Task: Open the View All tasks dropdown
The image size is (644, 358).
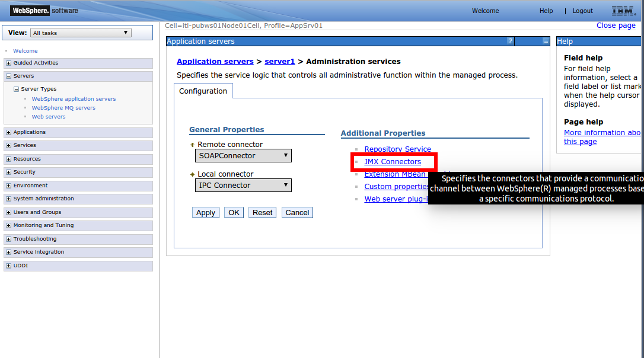Action: [x=81, y=33]
